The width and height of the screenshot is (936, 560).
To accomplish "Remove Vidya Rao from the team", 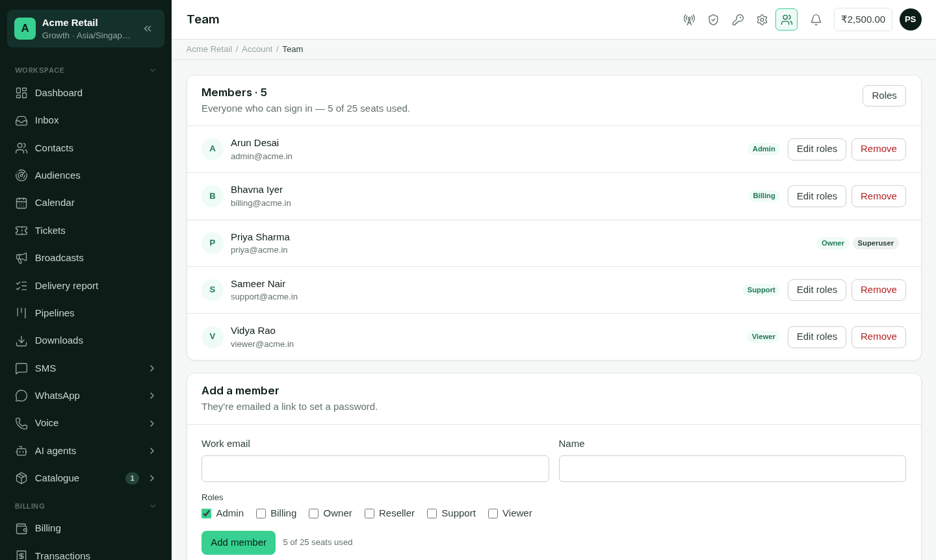I will (879, 337).
